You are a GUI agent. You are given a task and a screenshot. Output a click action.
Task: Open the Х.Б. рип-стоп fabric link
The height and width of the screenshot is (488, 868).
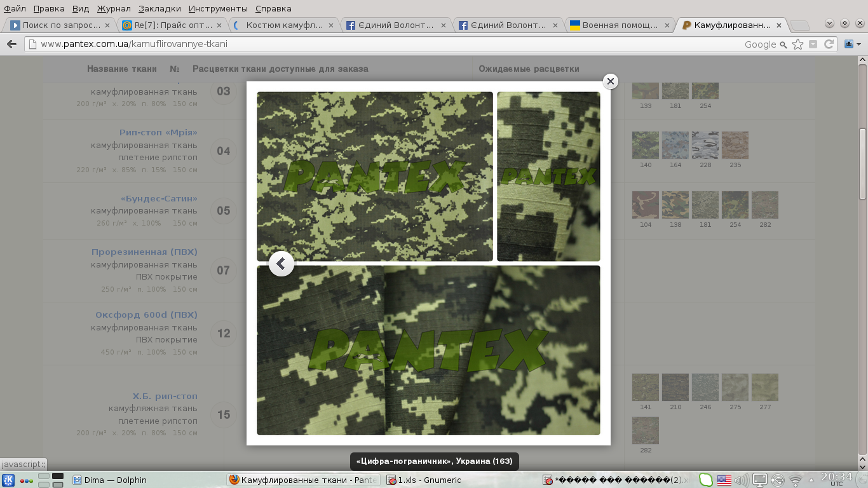tap(165, 396)
